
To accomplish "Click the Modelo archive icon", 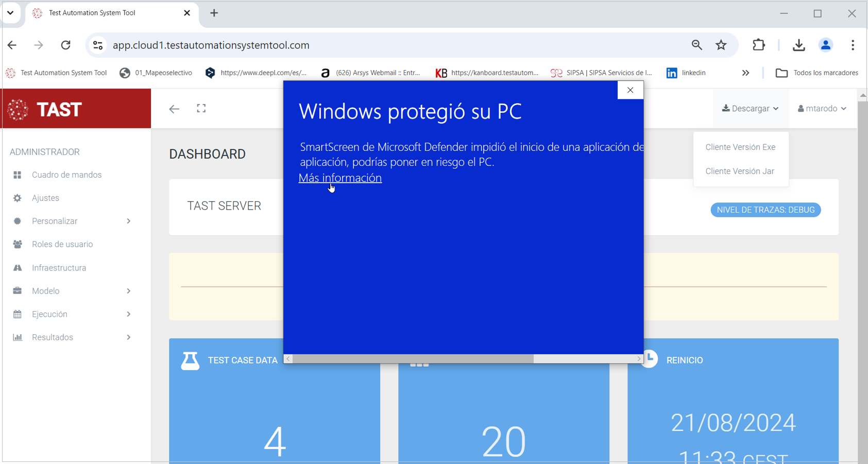I will [18, 290].
